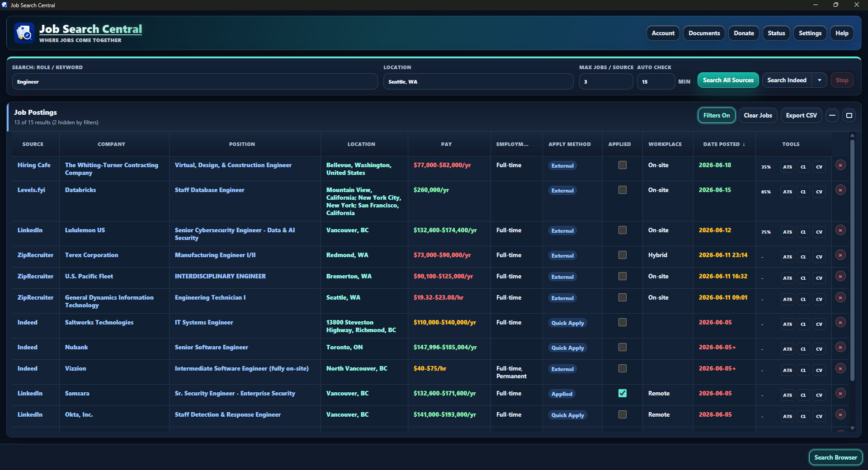
Task: Mark Terex Corporation job as applied
Action: 623,255
